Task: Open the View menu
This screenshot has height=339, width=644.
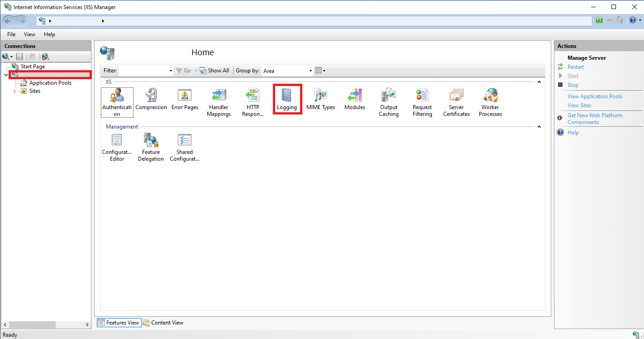Action: 29,34
